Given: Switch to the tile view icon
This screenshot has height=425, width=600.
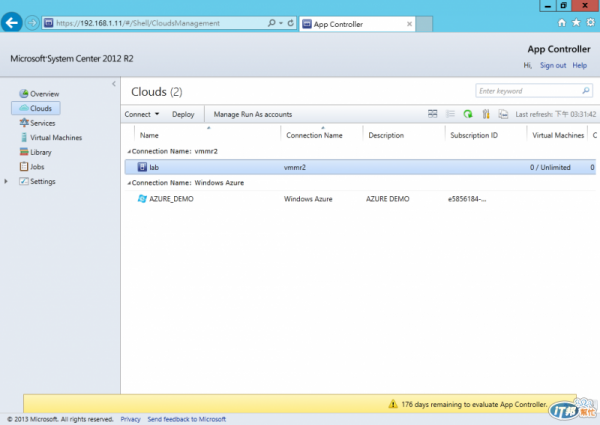Looking at the screenshot, I should click(432, 114).
